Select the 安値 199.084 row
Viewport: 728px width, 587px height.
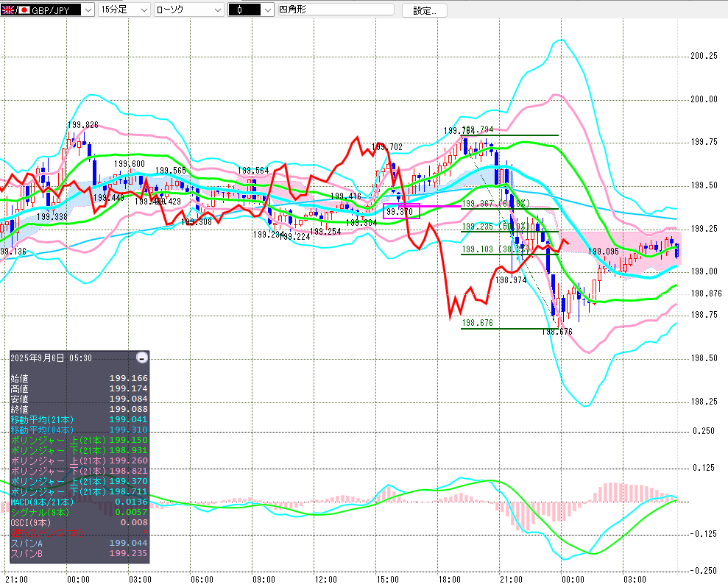79,399
